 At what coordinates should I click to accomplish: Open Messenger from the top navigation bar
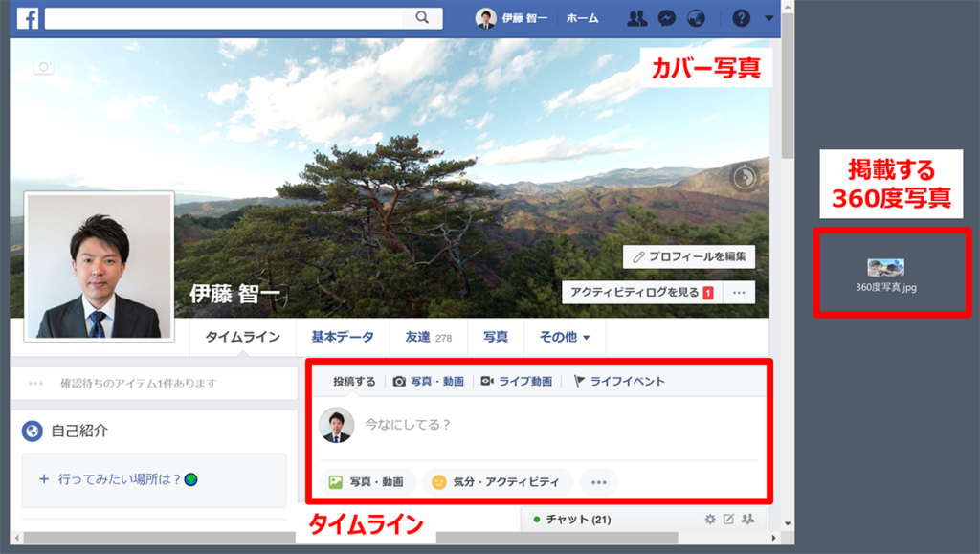pos(667,18)
